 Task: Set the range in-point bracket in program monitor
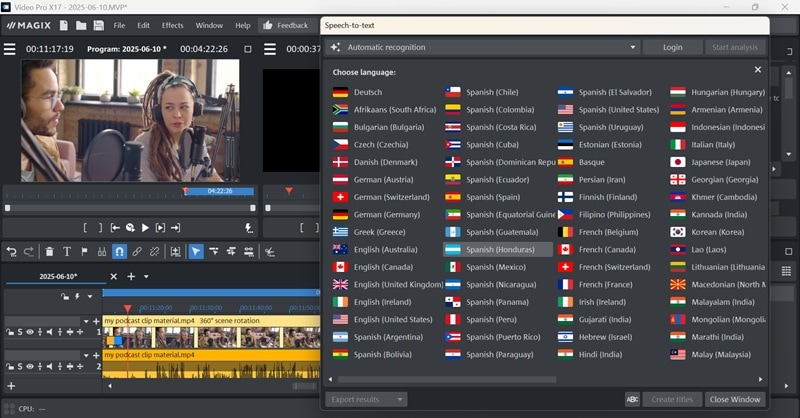(86, 228)
